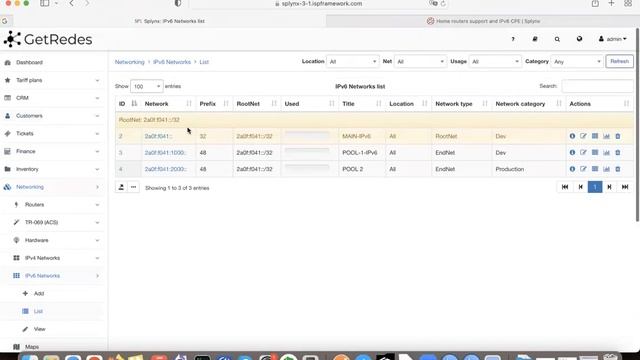Sort table by Prefix column
640x360 pixels.
[x=214, y=104]
